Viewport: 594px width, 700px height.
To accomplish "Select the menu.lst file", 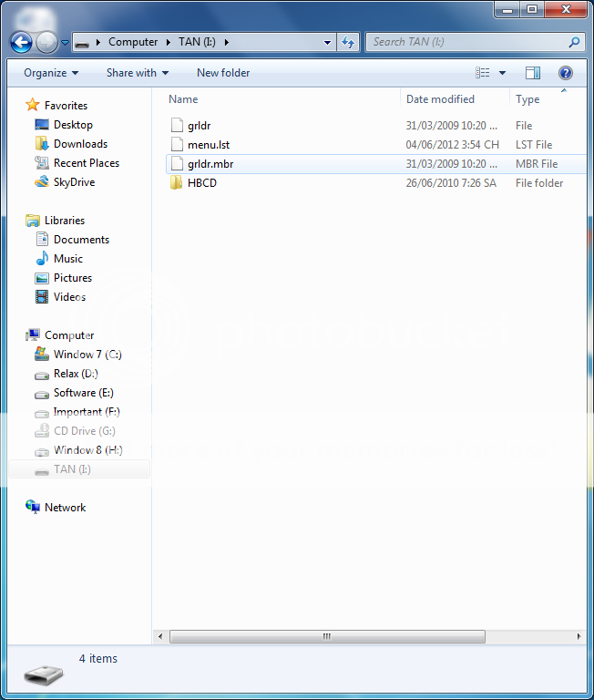I will [208, 145].
